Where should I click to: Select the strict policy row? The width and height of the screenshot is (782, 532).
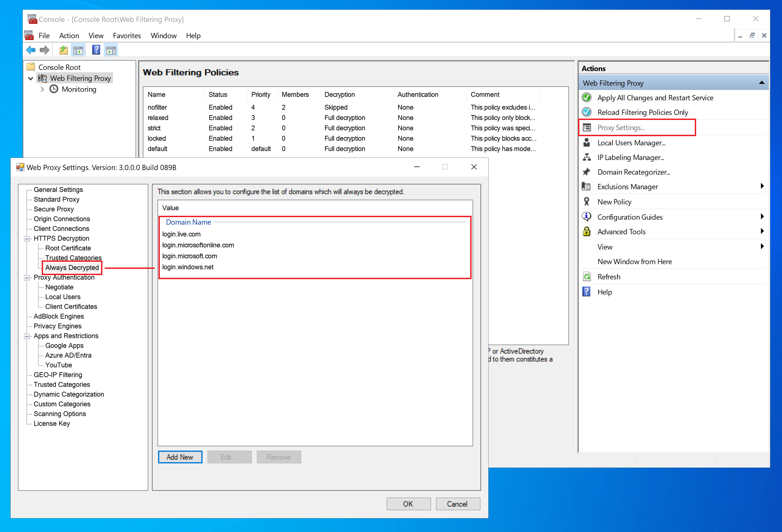(x=342, y=128)
